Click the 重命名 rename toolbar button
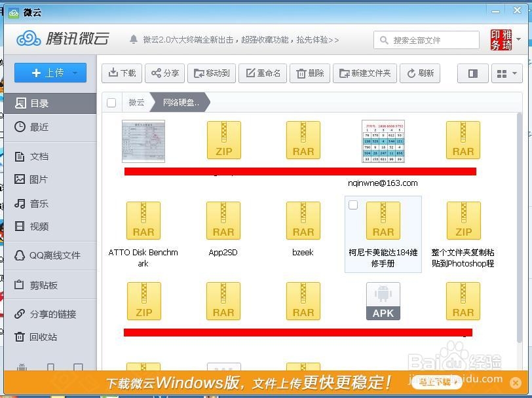The width and height of the screenshot is (532, 398). (263, 73)
